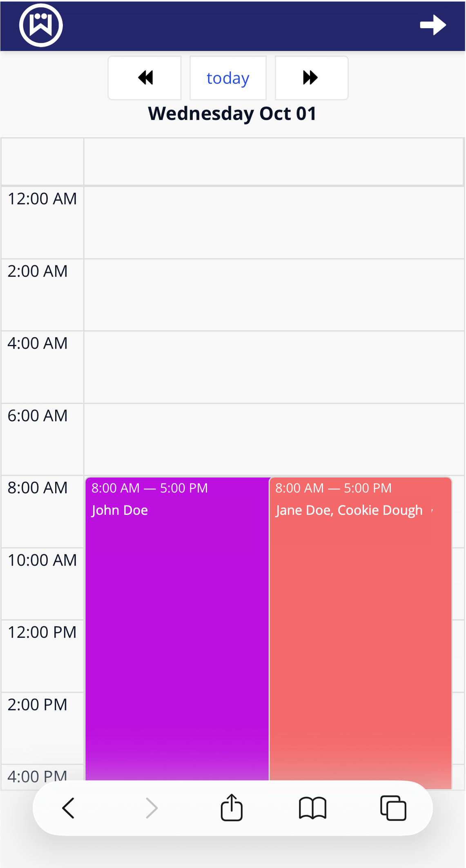Click the 10:00 AM time label
This screenshot has width=466, height=868.
tap(42, 560)
